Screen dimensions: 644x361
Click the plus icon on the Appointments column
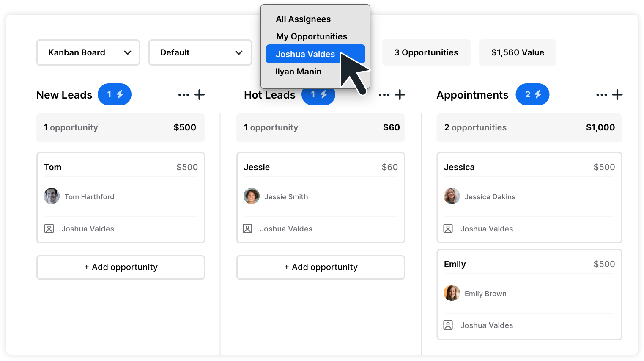point(617,94)
